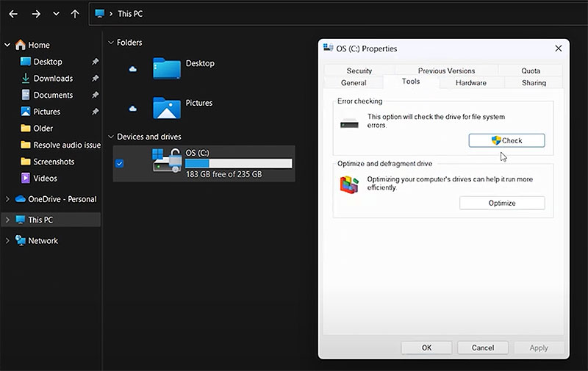Open the Older folder in sidebar
588x371 pixels.
point(43,128)
